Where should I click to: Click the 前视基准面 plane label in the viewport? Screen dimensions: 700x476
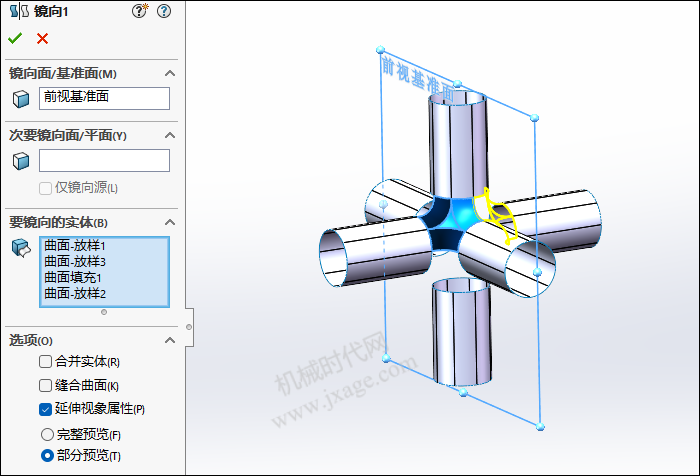(x=418, y=80)
